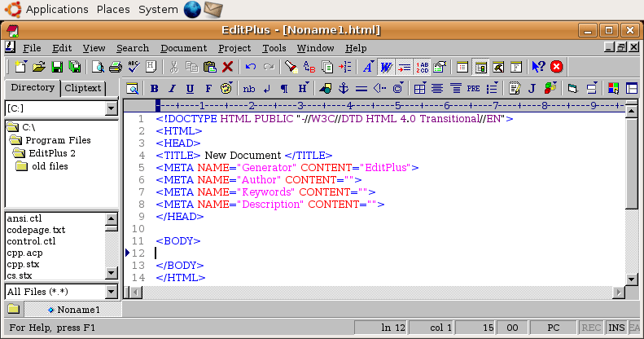Click the Save All stacked floppy disks icon

point(75,67)
